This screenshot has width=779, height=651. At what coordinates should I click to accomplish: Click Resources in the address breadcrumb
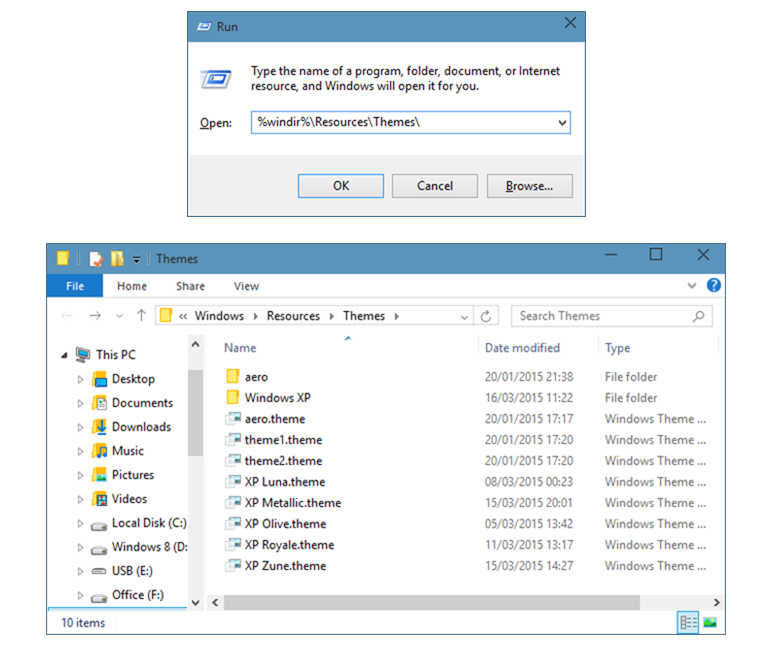293,316
